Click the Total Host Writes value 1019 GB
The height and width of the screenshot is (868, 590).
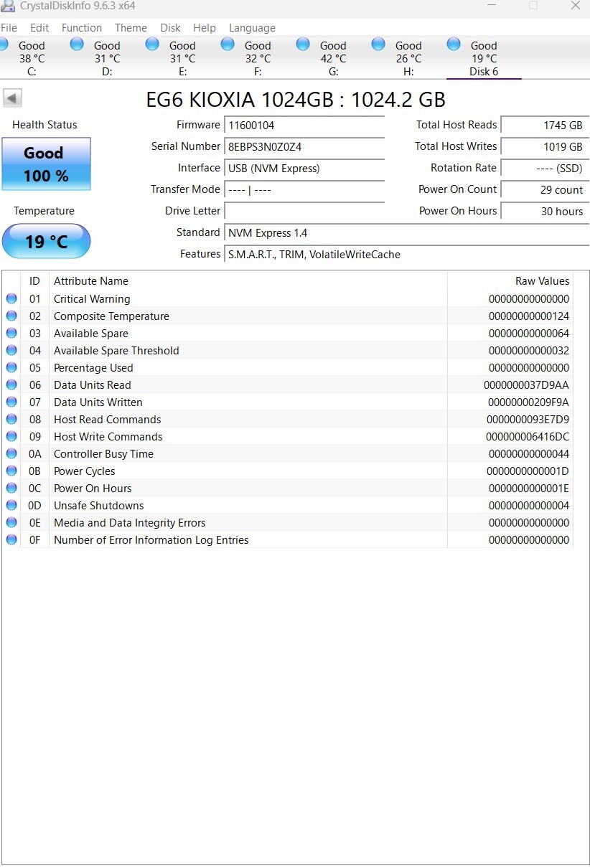[x=545, y=146]
